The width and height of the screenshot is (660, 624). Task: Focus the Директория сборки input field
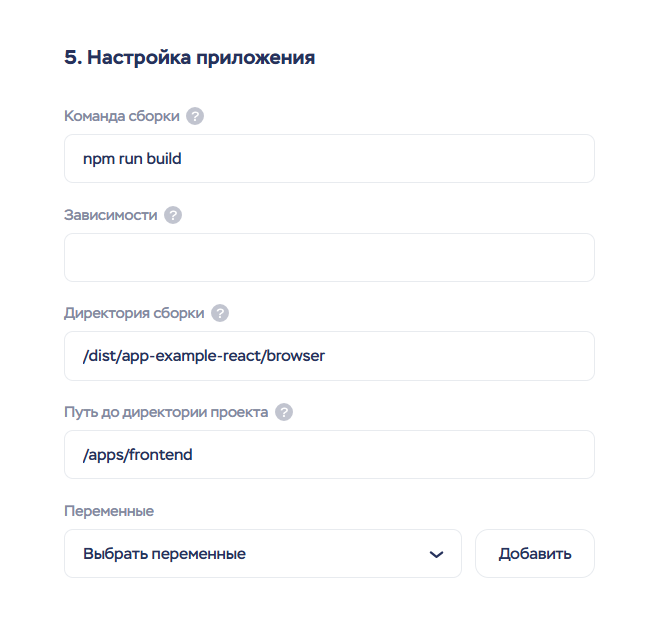point(450,356)
